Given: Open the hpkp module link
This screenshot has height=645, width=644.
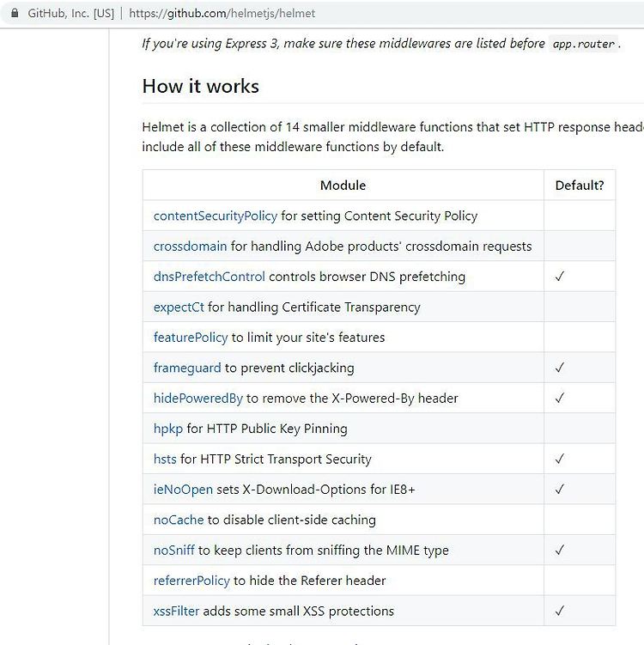Looking at the screenshot, I should coord(167,429).
